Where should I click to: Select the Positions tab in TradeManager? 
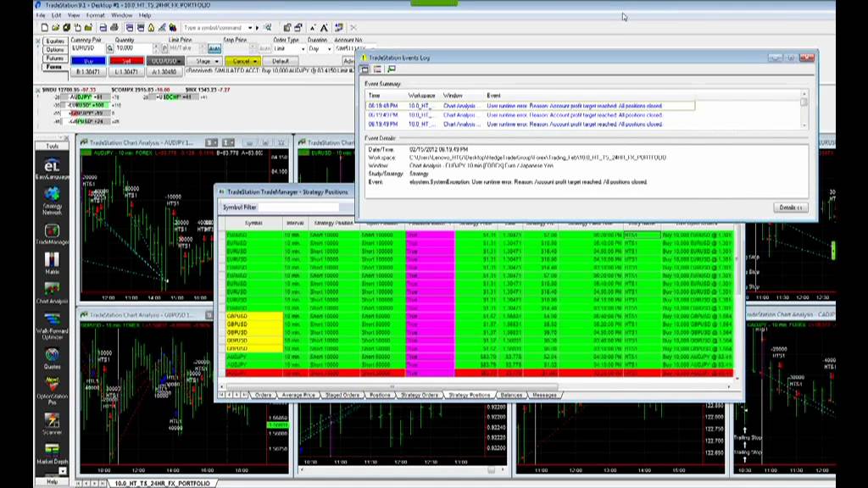tap(380, 395)
